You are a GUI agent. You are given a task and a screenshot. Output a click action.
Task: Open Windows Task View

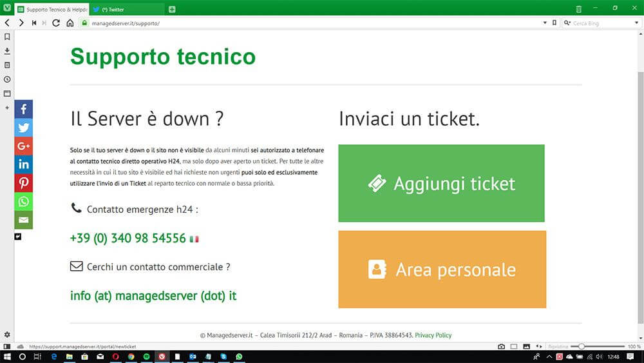click(37, 357)
